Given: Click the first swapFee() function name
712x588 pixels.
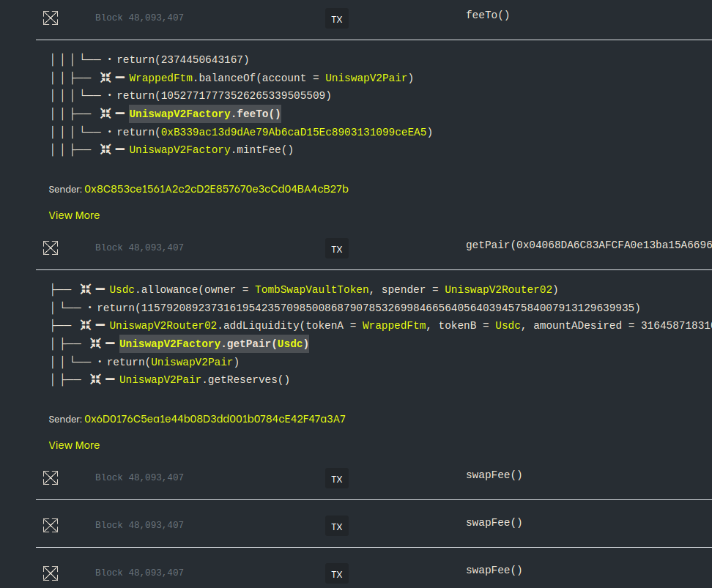Looking at the screenshot, I should click(494, 475).
